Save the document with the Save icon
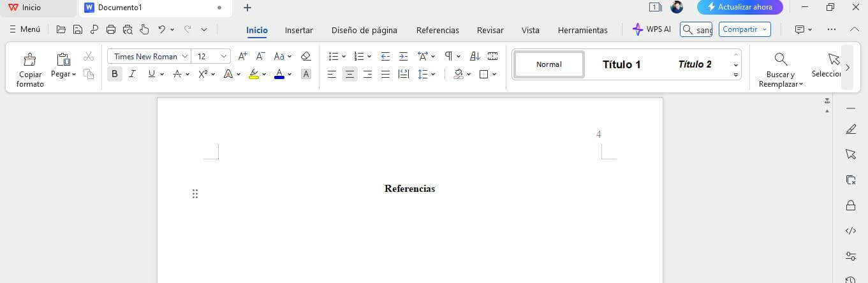This screenshot has height=283, width=868. pos(78,29)
